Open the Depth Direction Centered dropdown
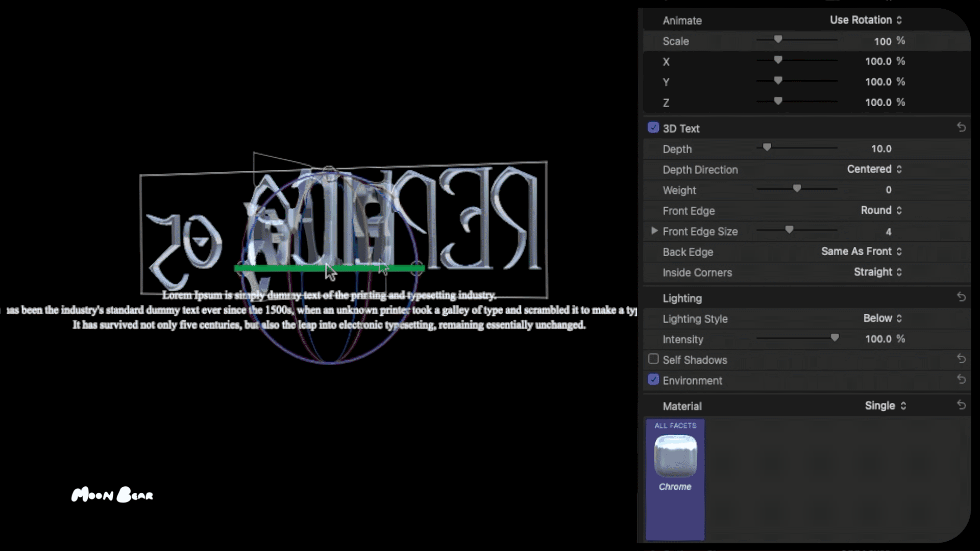Viewport: 980px width, 551px height. pos(875,169)
